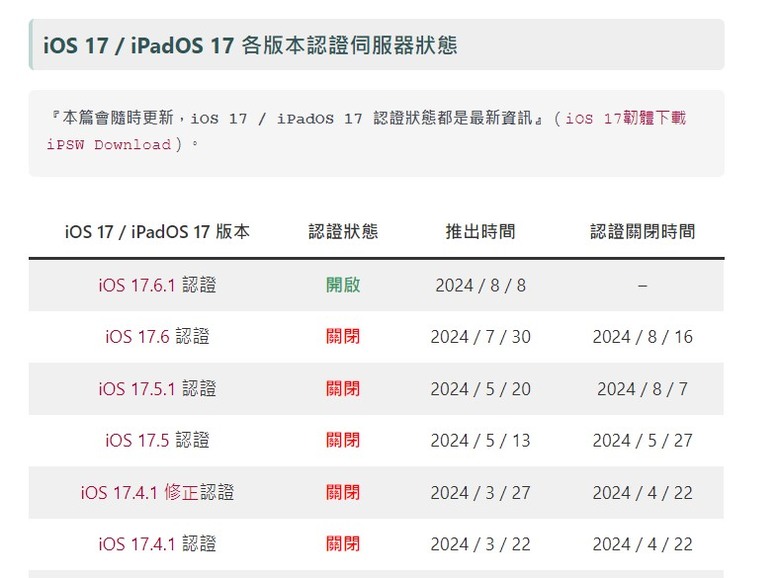780x578 pixels.
Task: Click the column header iOS 17 / iPadOS 17 版本
Action: [157, 232]
